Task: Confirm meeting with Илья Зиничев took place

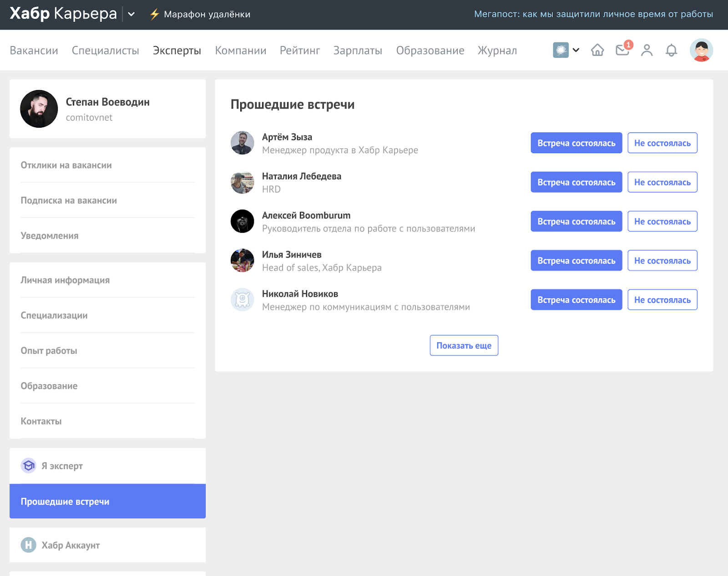Action: 576,260
